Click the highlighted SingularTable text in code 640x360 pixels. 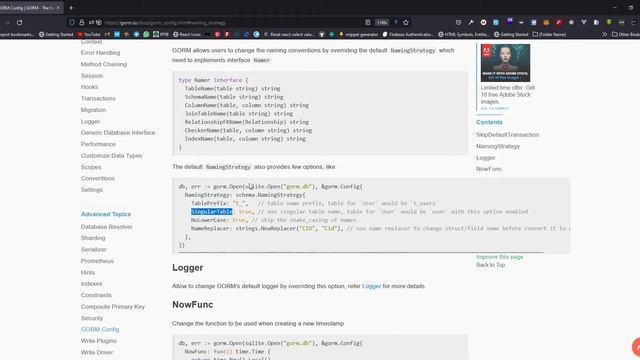pos(211,211)
